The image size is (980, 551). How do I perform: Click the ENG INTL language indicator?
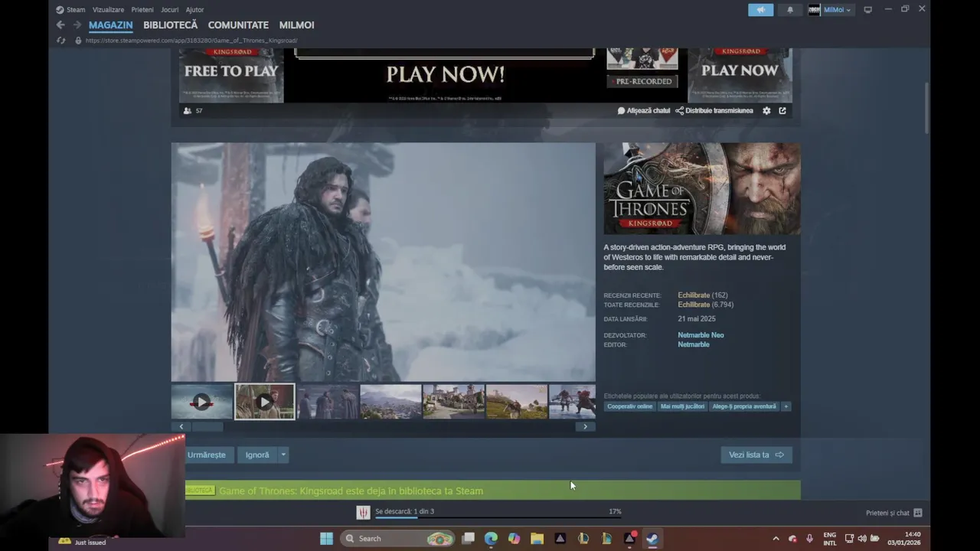click(x=830, y=539)
